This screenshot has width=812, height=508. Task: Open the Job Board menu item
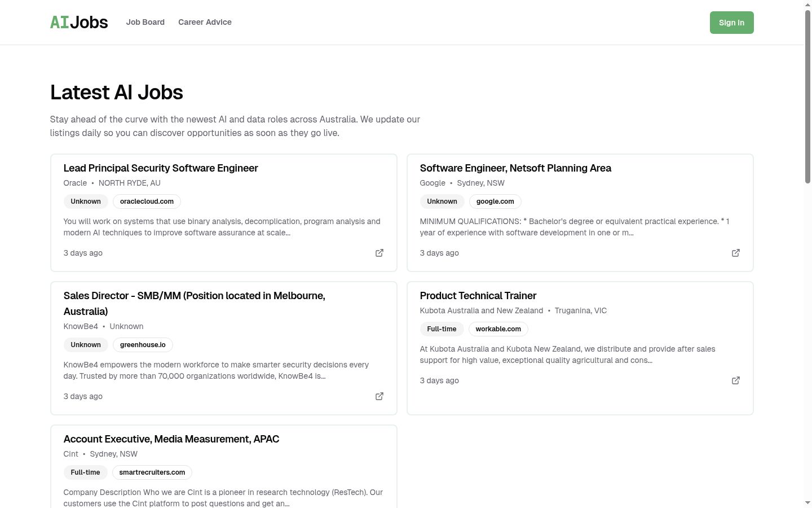pos(145,22)
